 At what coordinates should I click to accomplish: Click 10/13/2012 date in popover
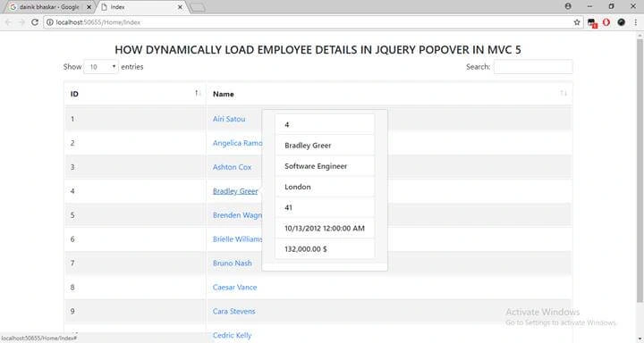[325, 228]
